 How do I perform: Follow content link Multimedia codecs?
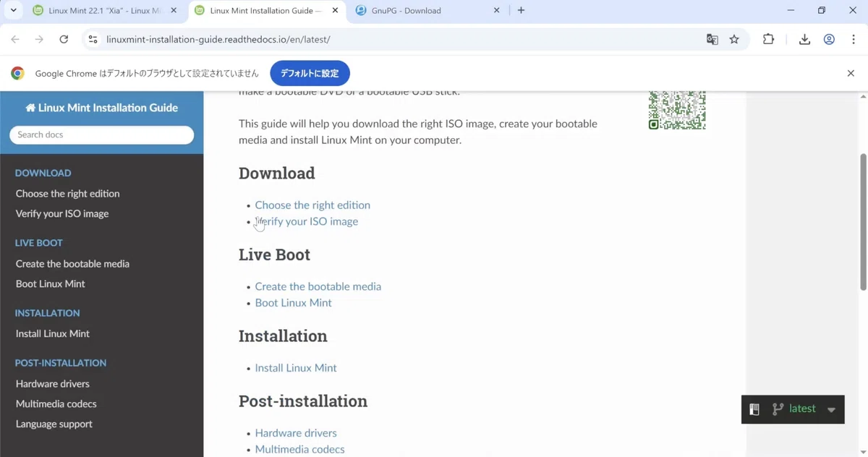point(300,449)
